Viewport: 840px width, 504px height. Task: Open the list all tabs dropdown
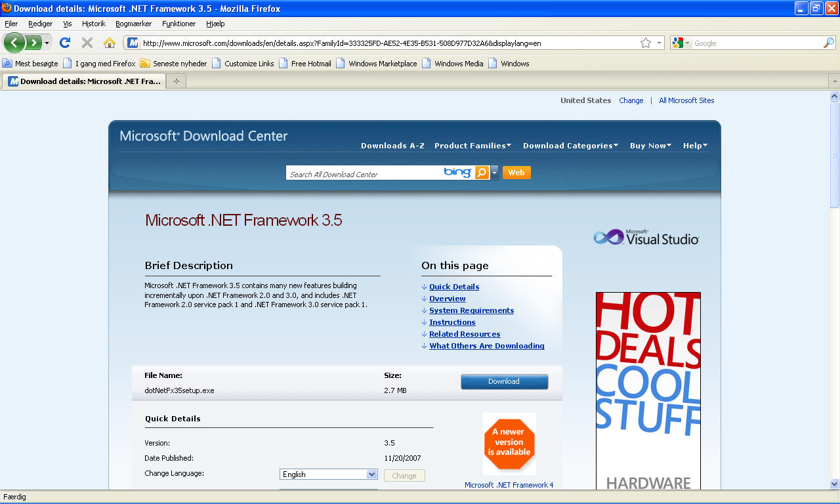click(834, 81)
